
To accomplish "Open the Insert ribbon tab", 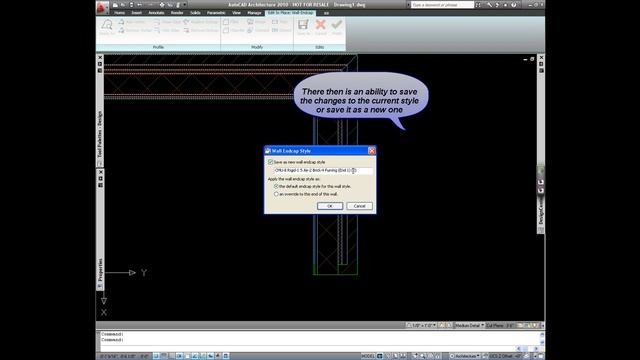I will coord(136,13).
